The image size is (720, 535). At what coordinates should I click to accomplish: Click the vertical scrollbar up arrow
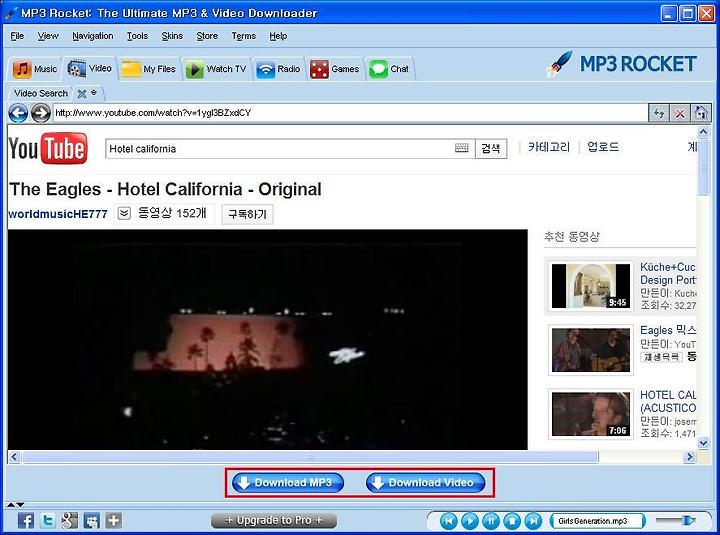pos(703,132)
